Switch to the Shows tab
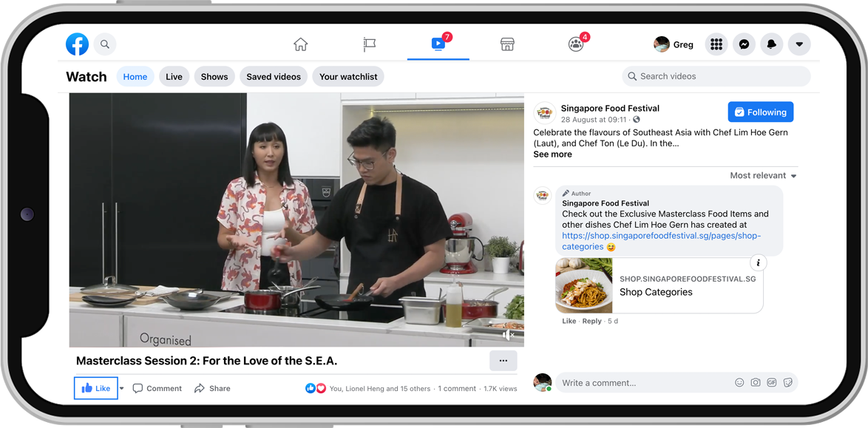Image resolution: width=868 pixels, height=428 pixels. pos(214,76)
